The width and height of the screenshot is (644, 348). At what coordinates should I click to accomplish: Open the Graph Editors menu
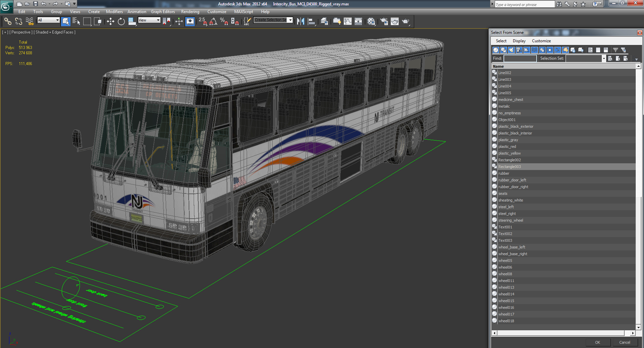click(x=163, y=12)
